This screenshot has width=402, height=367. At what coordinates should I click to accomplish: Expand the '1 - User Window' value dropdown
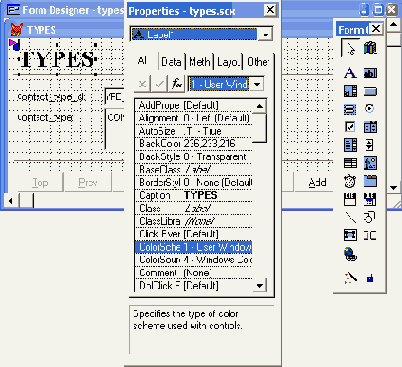tap(257, 84)
